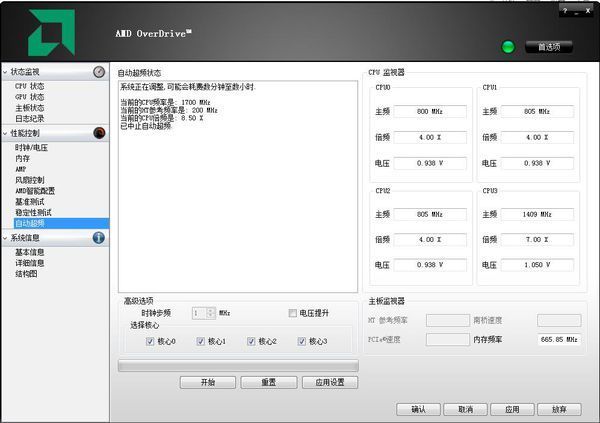Toggle the 核心1 checkbox
Image resolution: width=600 pixels, height=423 pixels.
click(201, 341)
